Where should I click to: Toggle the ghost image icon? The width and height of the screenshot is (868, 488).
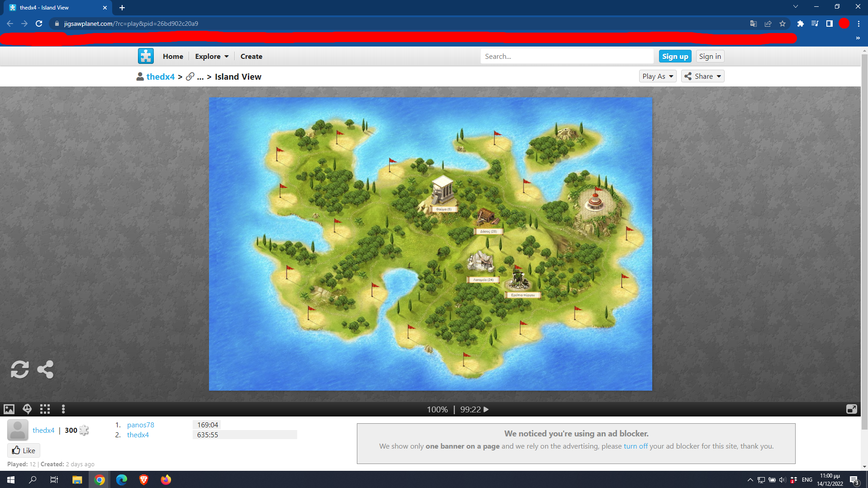tap(27, 409)
